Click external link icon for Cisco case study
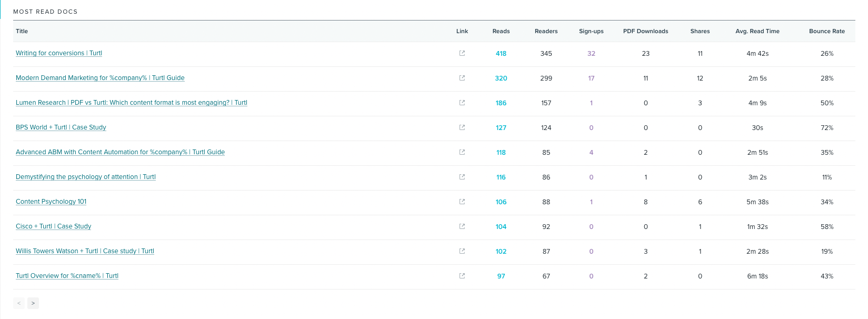Image resolution: width=868 pixels, height=319 pixels. [x=462, y=226]
